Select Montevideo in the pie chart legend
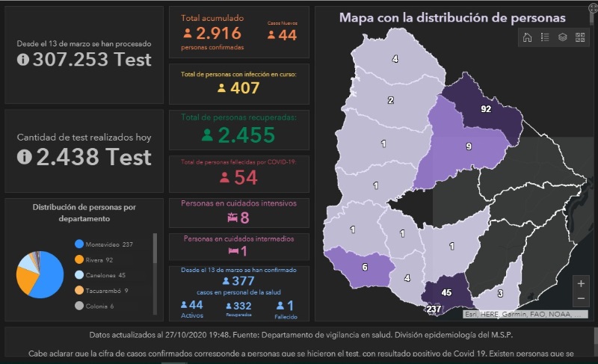The image size is (598, 364). click(103, 244)
